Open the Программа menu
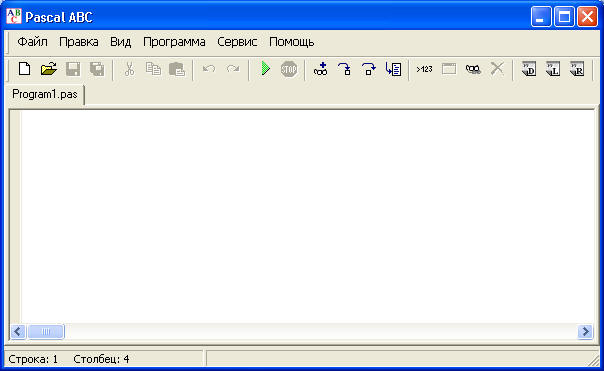 (x=174, y=42)
